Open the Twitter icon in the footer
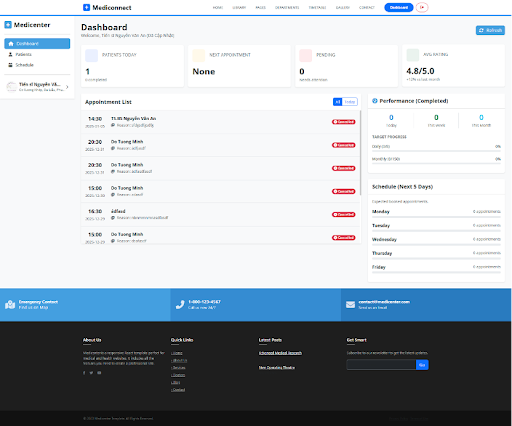512x426 pixels. 91,373
